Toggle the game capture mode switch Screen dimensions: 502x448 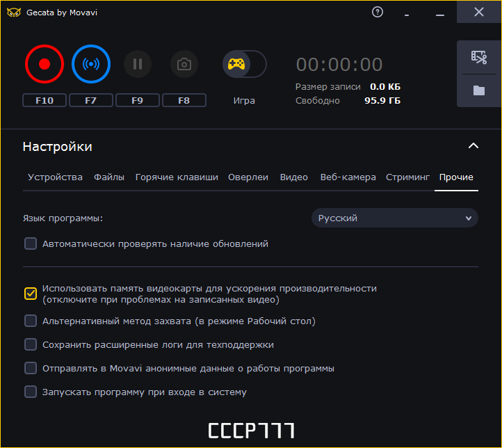click(x=245, y=64)
